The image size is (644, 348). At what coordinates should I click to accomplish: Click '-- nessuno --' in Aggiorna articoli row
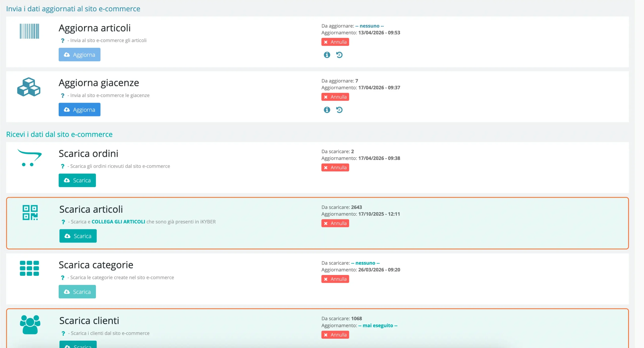(x=370, y=26)
